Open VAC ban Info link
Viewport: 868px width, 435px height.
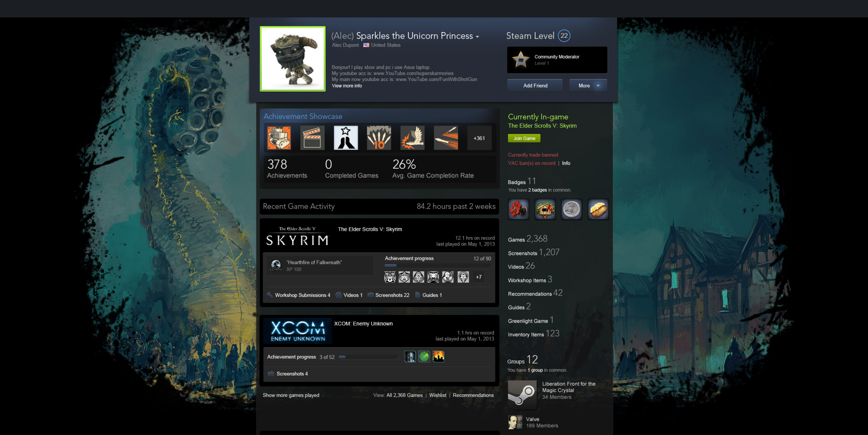[x=566, y=163]
